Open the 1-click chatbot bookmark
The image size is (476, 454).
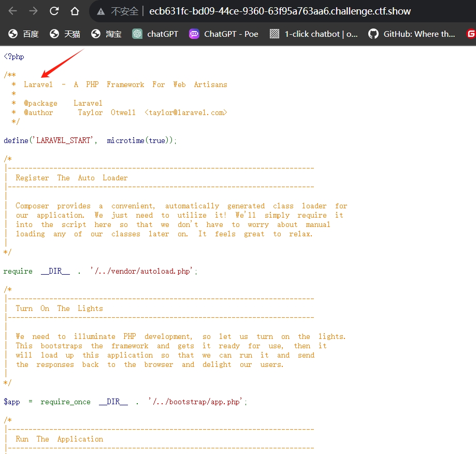(313, 34)
